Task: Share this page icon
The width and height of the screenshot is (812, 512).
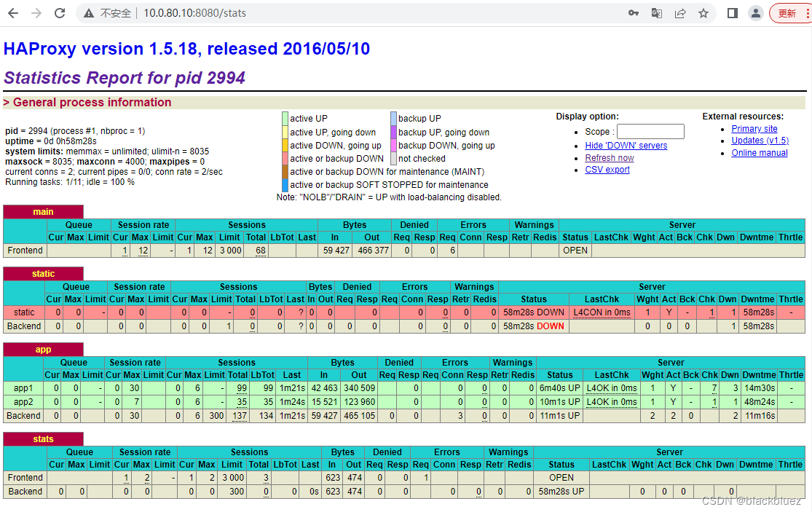Action: coord(680,13)
